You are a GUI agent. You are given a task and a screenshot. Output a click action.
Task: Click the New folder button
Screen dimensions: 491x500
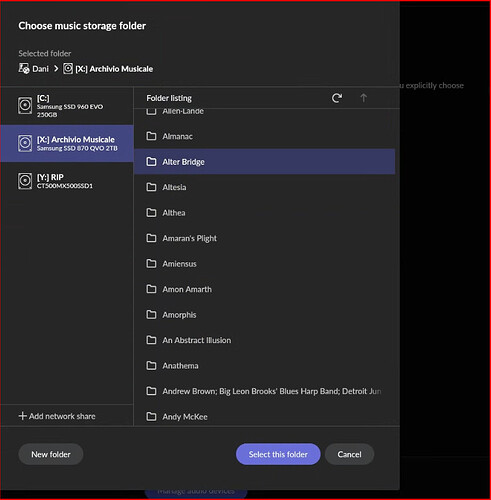point(51,454)
